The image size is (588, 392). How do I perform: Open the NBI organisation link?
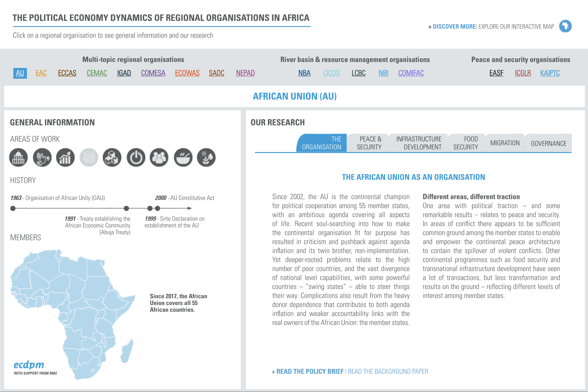point(383,73)
